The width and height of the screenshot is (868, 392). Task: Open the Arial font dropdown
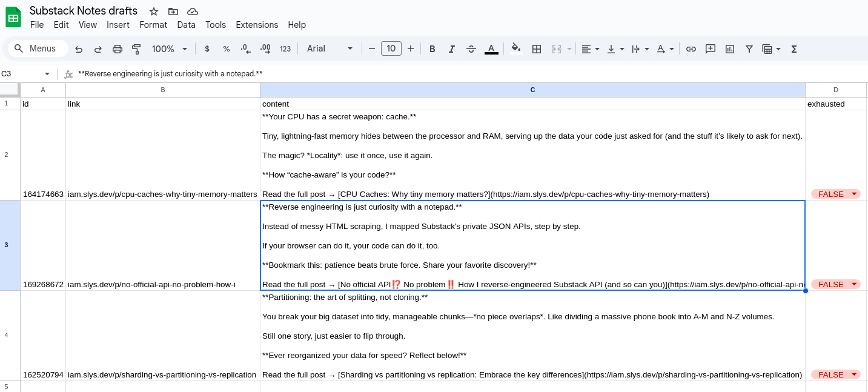(330, 49)
